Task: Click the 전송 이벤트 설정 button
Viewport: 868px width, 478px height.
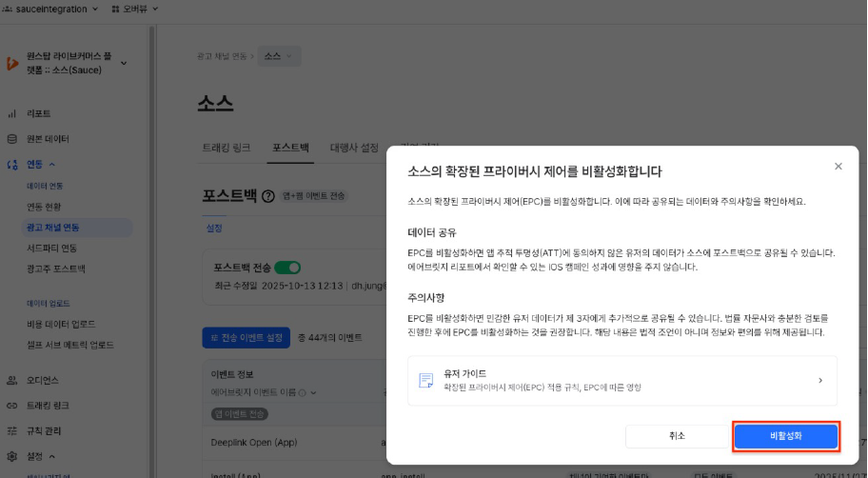Action: [247, 337]
